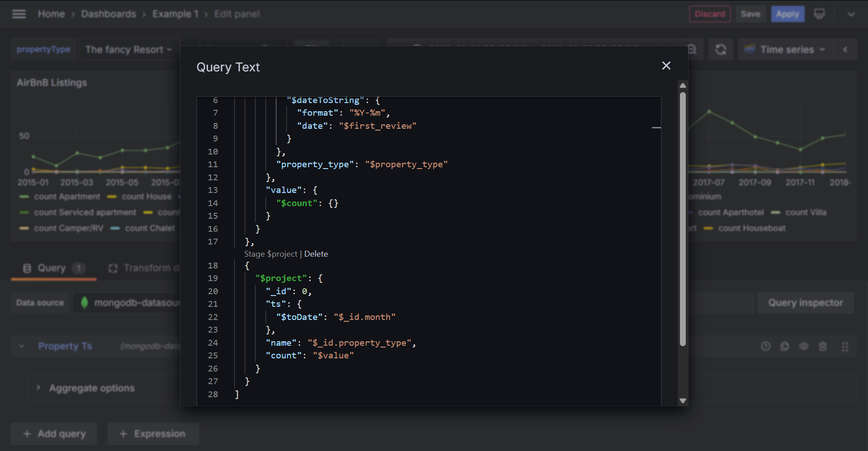This screenshot has height=451, width=868.
Task: Toggle count Apartment series in legend
Action: (x=66, y=197)
